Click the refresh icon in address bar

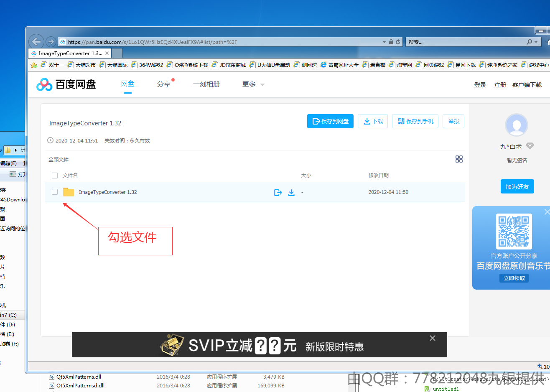pos(398,42)
